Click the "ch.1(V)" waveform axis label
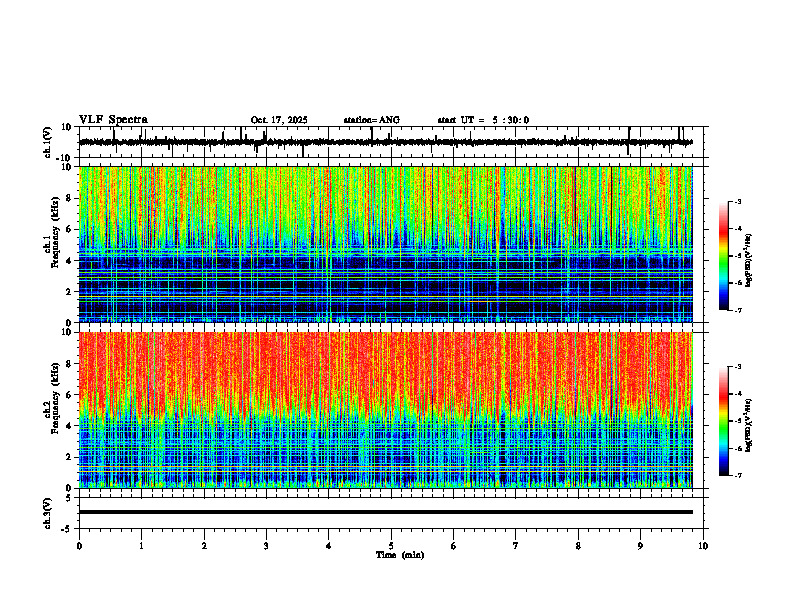 click(47, 142)
